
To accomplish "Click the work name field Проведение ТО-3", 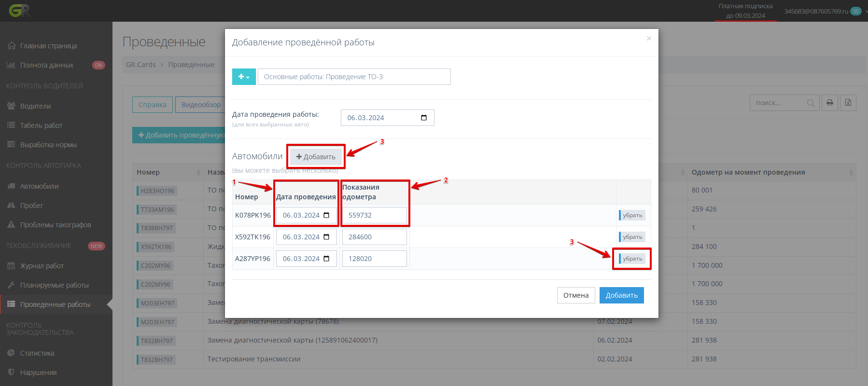I will [354, 77].
